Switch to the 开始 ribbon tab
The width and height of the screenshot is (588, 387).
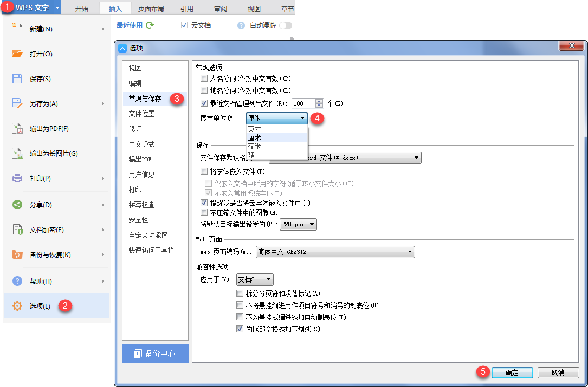click(81, 9)
